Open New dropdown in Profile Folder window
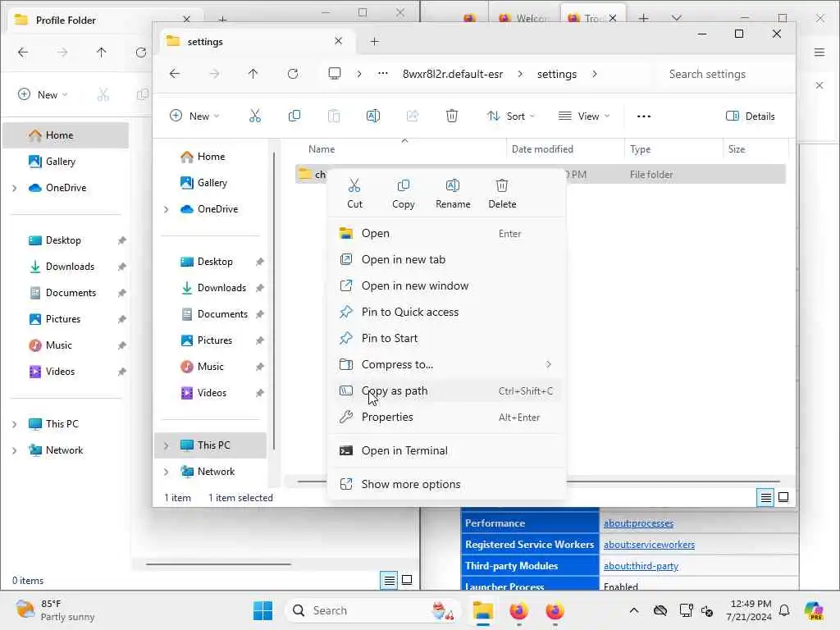Screen dimensions: 840x630 43,95
